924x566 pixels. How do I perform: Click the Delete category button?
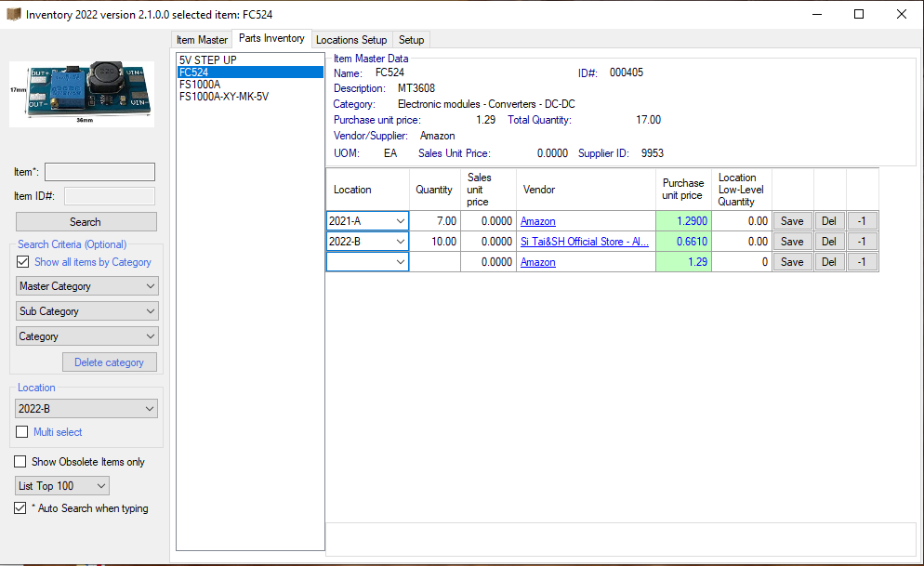click(109, 362)
